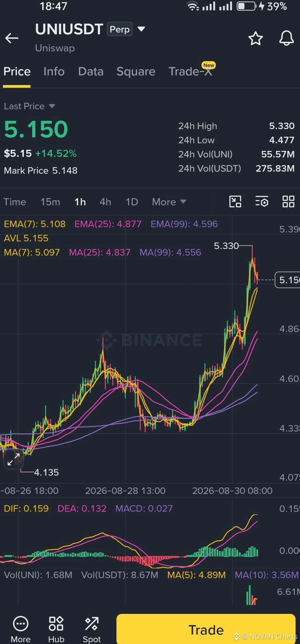Viewport: 300px width, 644px height.
Task: Select the Perp contract badge
Action: pos(119,29)
